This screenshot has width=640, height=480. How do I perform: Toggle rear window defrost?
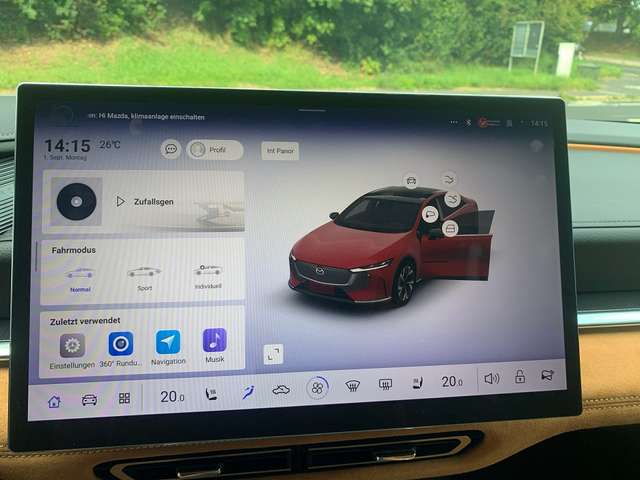click(x=385, y=384)
